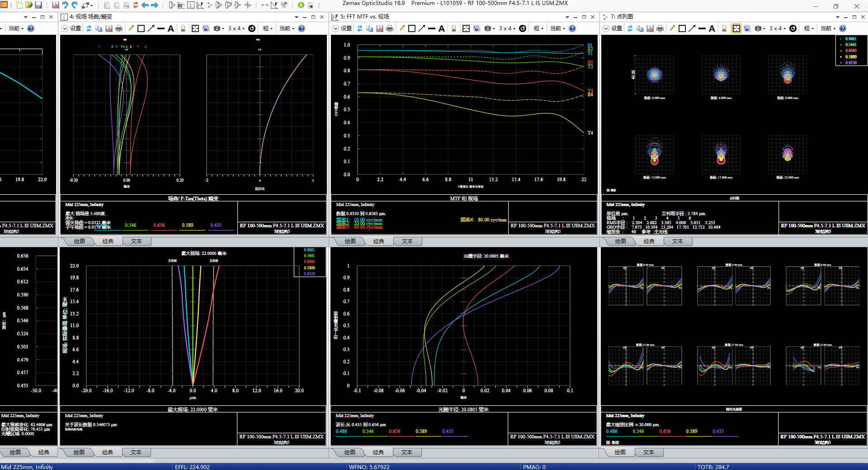Viewport: 868px width, 470px height.
Task: Click the blue right arrow in main toolbar
Action: click(155, 5)
